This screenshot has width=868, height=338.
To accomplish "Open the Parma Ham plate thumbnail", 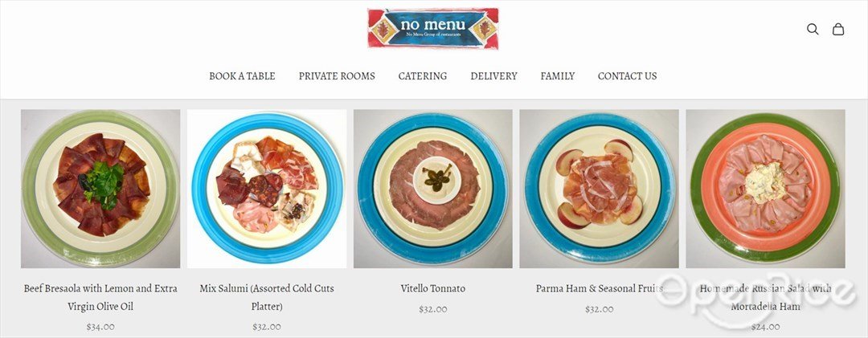I will (x=599, y=189).
